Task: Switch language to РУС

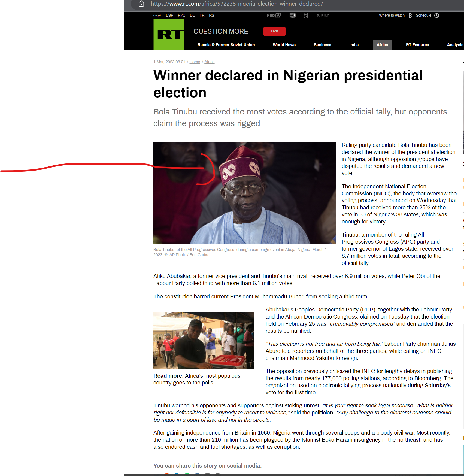Action: 181,15
